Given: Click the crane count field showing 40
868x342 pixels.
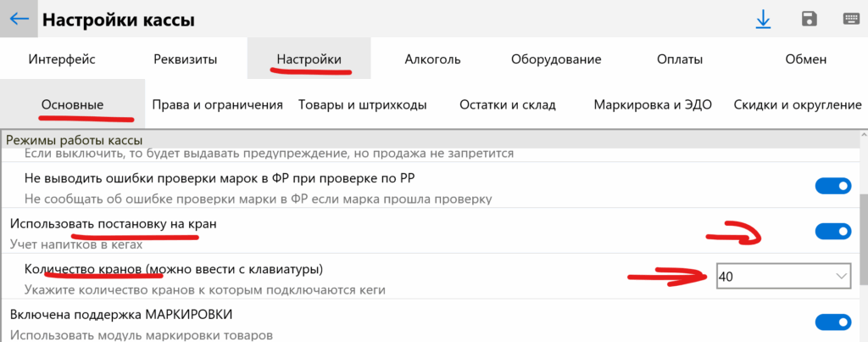Looking at the screenshot, I should click(771, 277).
